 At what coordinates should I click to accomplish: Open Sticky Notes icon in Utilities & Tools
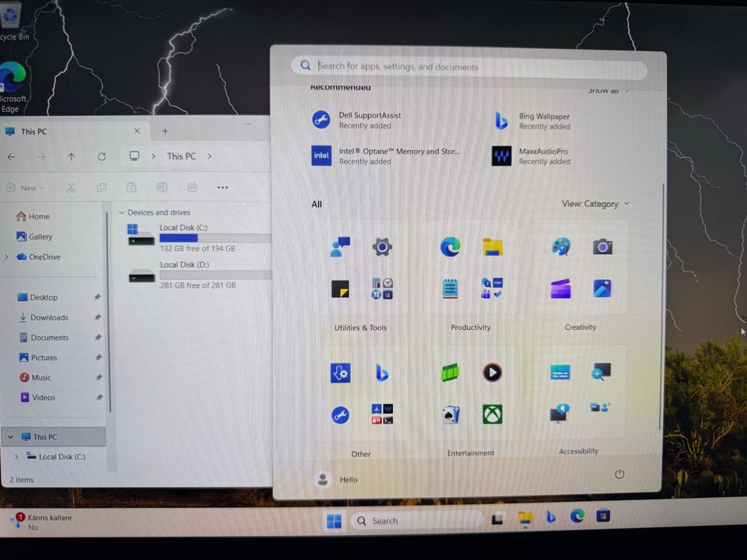[341, 289]
